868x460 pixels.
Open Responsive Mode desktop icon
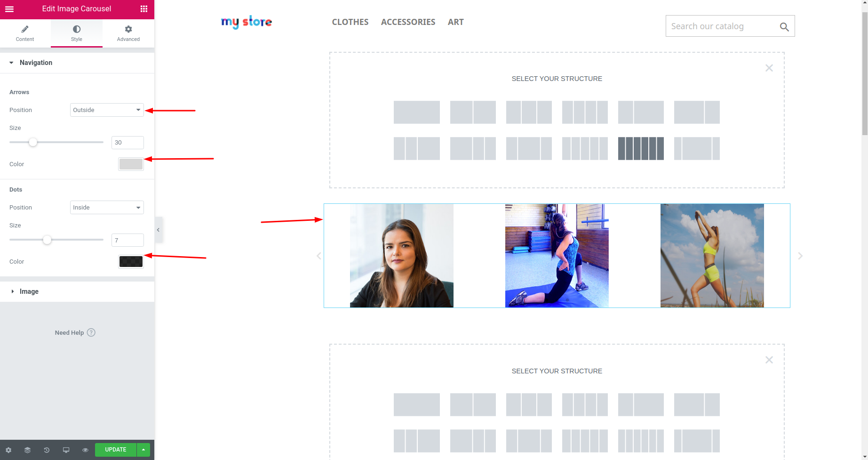click(66, 450)
